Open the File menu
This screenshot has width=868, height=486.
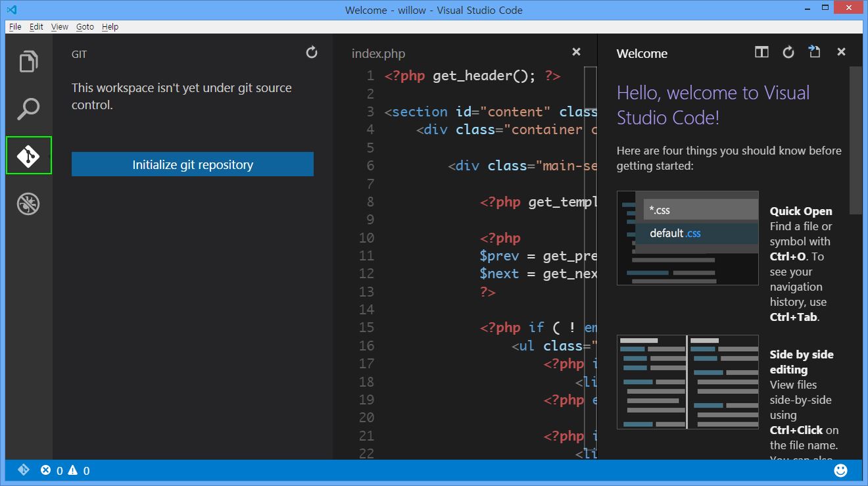click(15, 27)
